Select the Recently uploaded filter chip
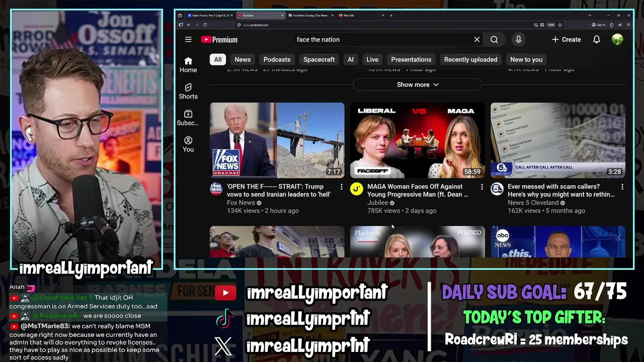Image resolution: width=644 pixels, height=362 pixels. point(470,59)
